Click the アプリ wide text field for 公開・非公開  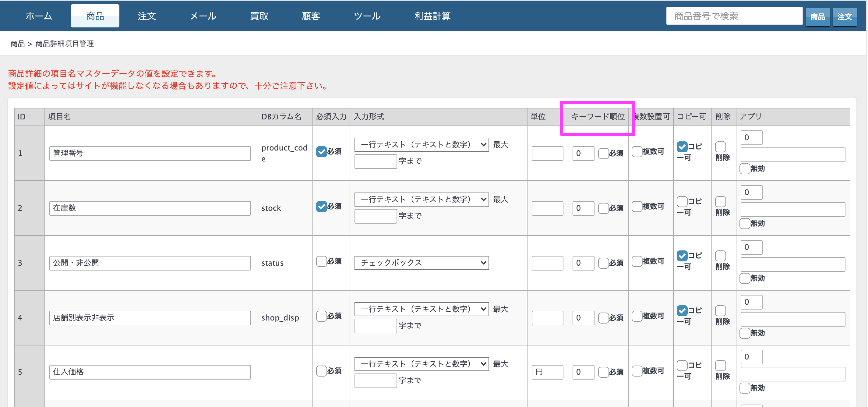(793, 264)
